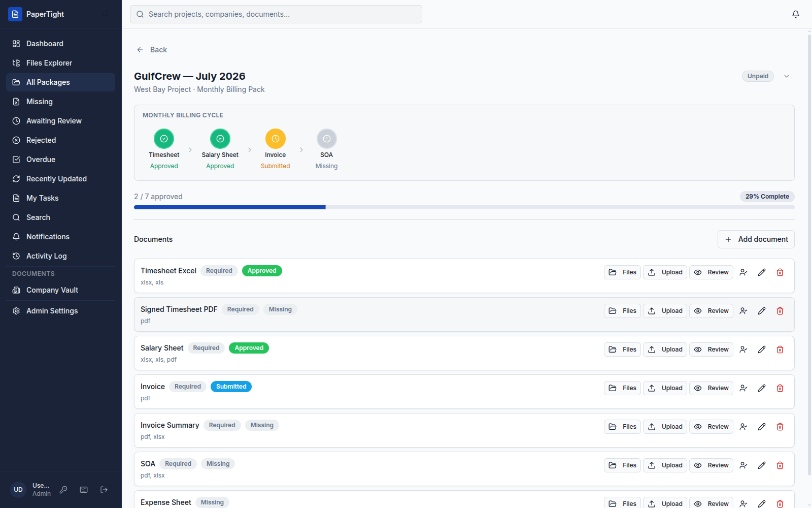Expand the Unpaid status chevron dropdown
Screen dimensions: 812x508
pyautogui.click(x=787, y=76)
